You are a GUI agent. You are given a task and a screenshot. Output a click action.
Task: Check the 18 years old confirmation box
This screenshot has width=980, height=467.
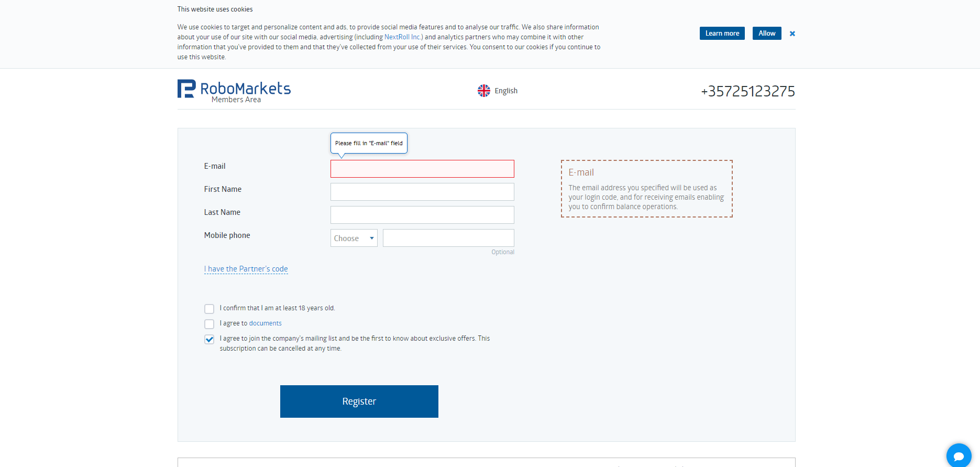click(209, 309)
